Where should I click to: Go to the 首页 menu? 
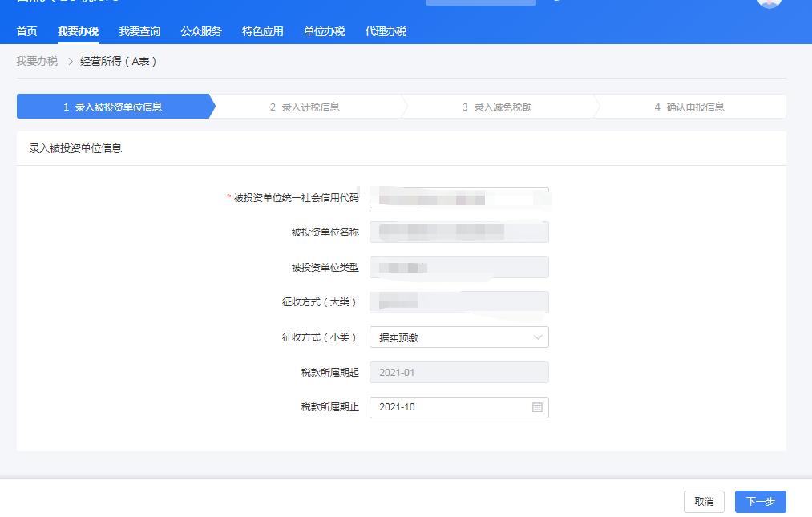click(25, 31)
